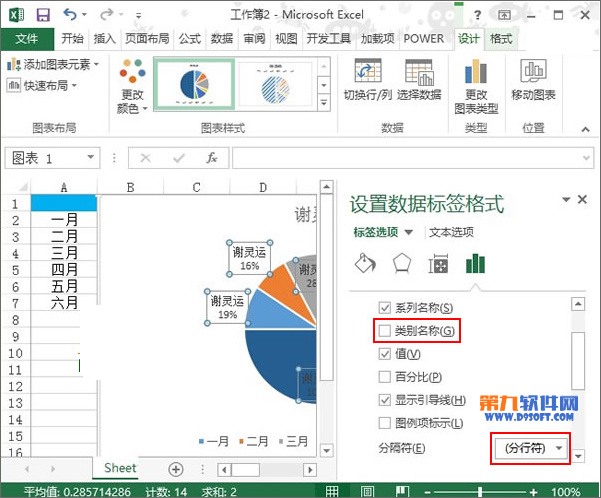Click zoom in plus on status bar
The width and height of the screenshot is (601, 498).
click(x=533, y=491)
